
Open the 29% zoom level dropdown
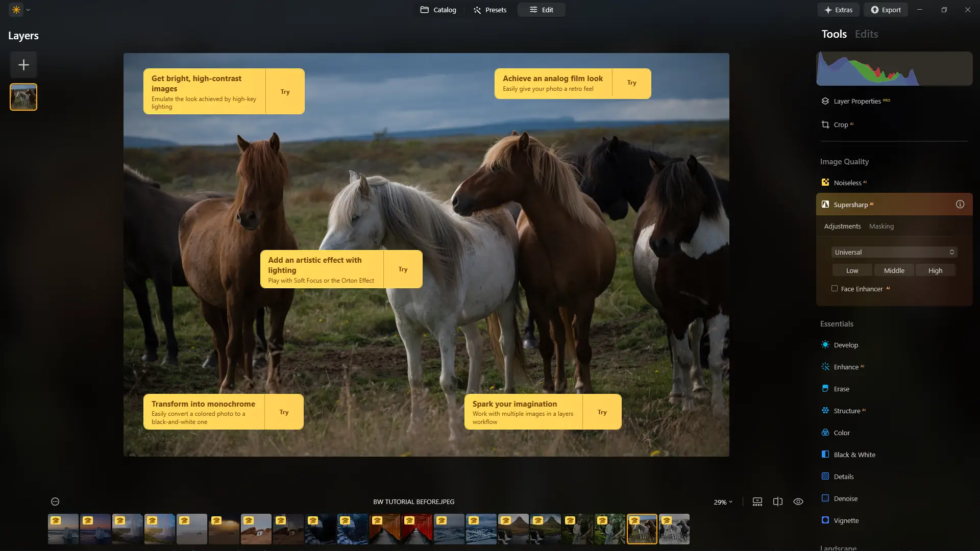(723, 502)
